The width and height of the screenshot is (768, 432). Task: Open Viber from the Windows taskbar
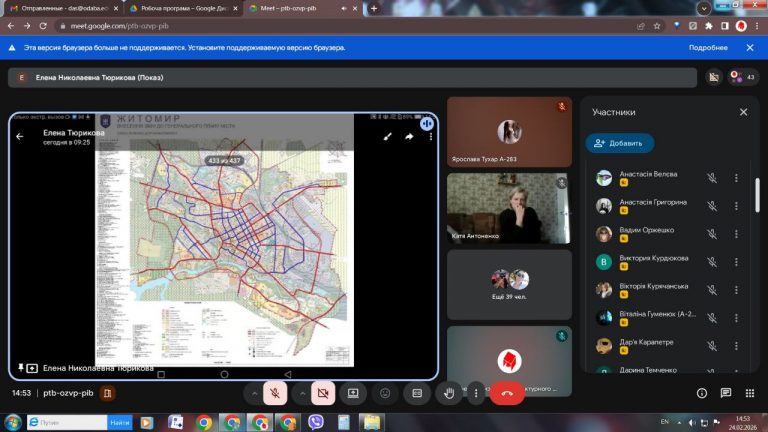coord(316,423)
